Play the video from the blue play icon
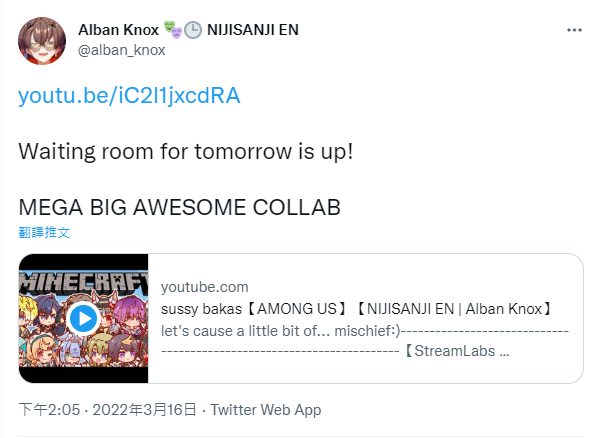599x438 pixels. [x=83, y=318]
